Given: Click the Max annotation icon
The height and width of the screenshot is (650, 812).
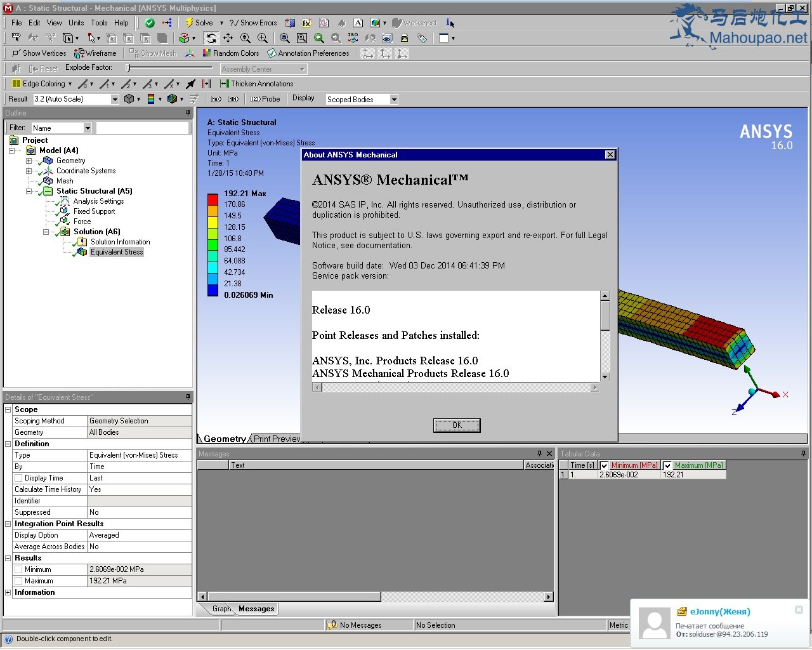Looking at the screenshot, I should pos(216,99).
